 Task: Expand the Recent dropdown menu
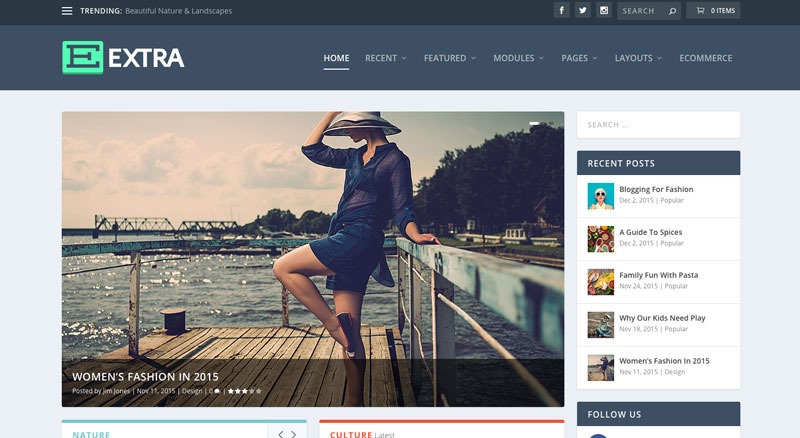385,58
